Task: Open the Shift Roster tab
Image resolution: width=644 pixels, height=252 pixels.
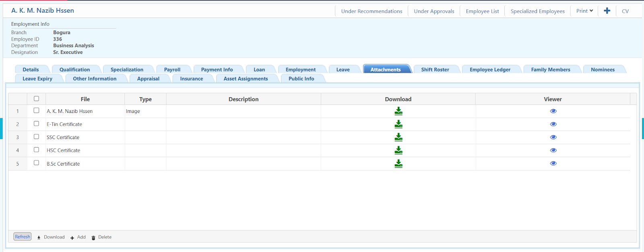Action: [x=435, y=70]
